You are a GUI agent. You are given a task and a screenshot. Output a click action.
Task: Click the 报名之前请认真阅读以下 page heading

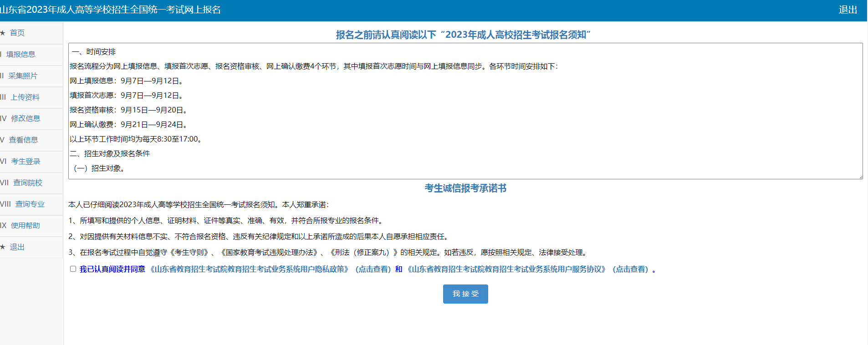(463, 35)
